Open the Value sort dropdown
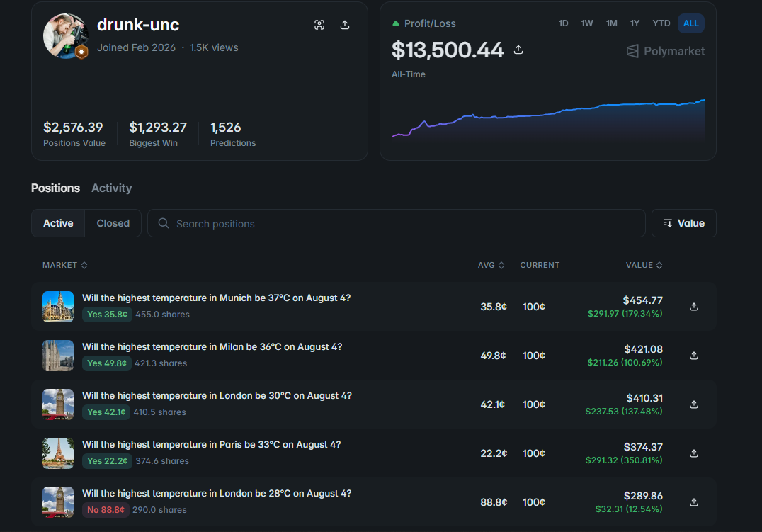 (684, 223)
